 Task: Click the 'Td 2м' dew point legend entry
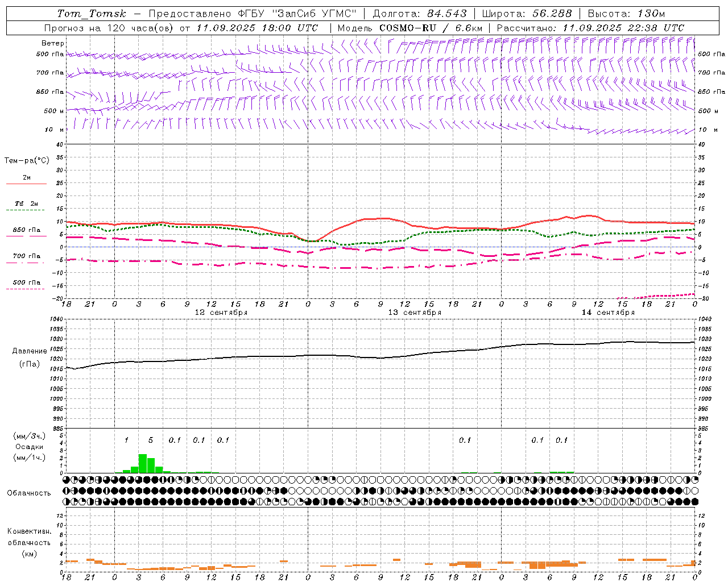pyautogui.click(x=27, y=203)
